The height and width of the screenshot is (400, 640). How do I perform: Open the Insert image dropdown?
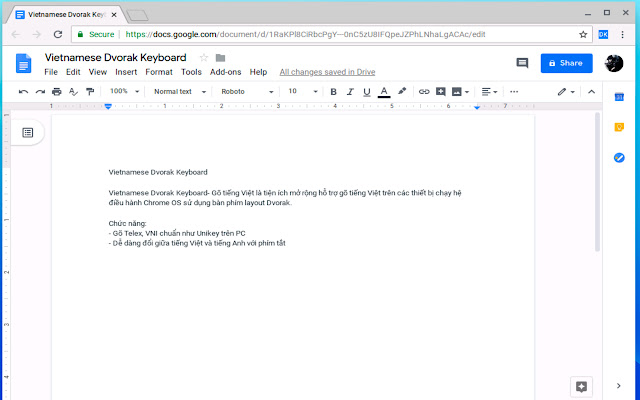(461, 92)
